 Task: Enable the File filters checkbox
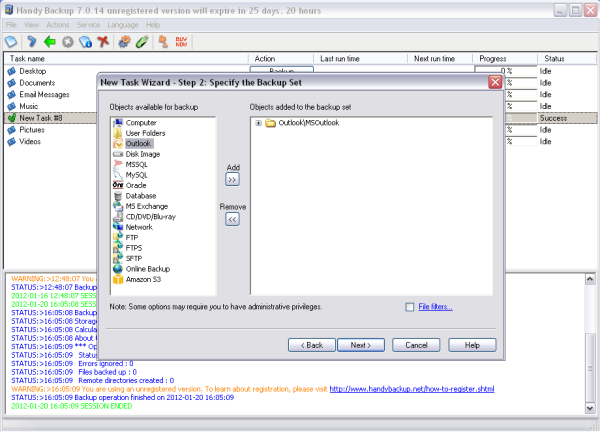pyautogui.click(x=409, y=307)
